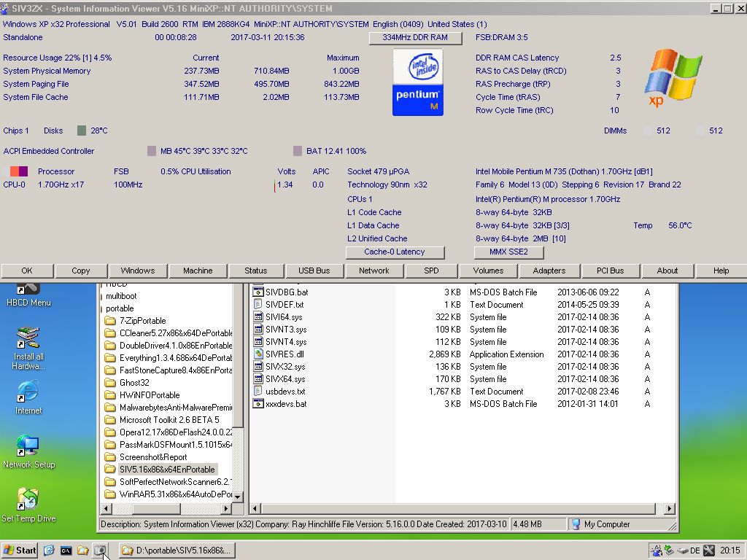Image resolution: width=747 pixels, height=560 pixels.
Task: Click the folder tree horizontal scrollbar left arrow
Action: 107,508
